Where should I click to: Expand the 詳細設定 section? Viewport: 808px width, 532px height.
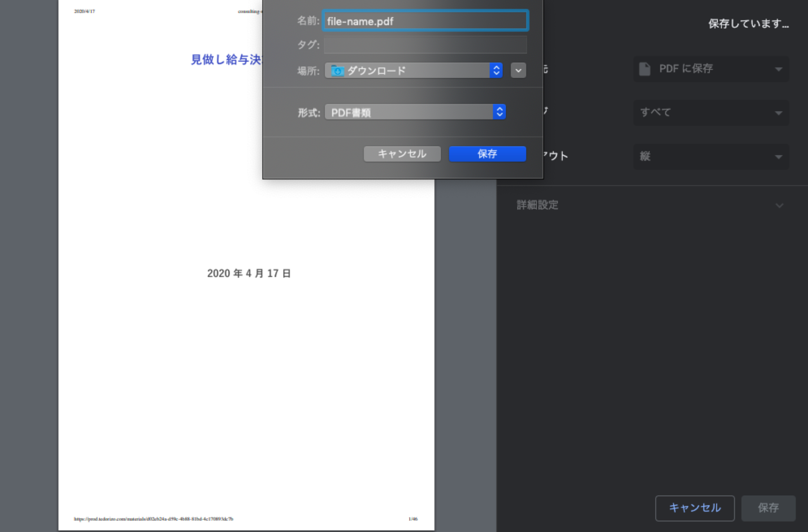(x=537, y=205)
